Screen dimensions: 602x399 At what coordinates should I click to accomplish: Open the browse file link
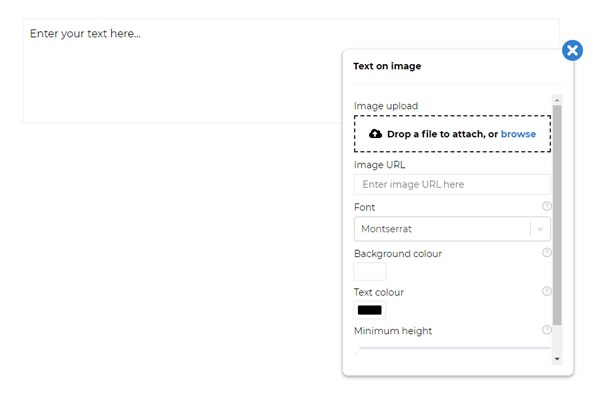518,134
